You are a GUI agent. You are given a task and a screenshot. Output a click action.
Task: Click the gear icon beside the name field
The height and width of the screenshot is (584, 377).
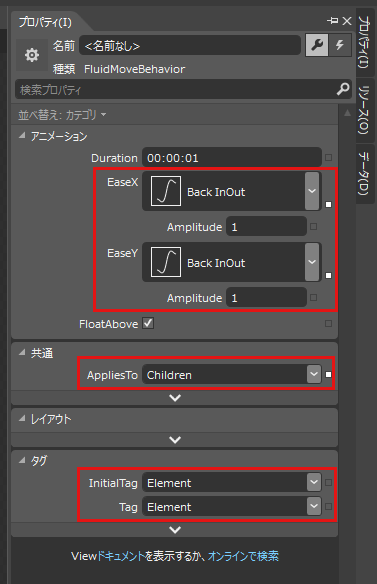click(32, 55)
